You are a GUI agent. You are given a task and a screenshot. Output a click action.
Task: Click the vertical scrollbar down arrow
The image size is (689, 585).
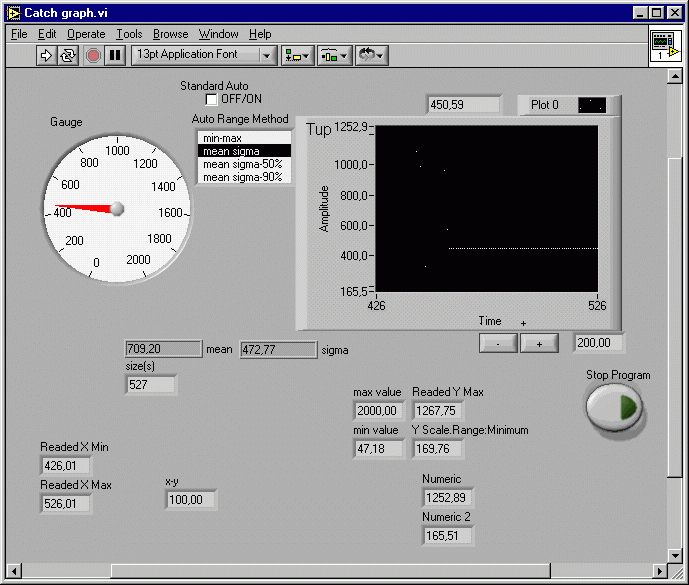point(675,556)
